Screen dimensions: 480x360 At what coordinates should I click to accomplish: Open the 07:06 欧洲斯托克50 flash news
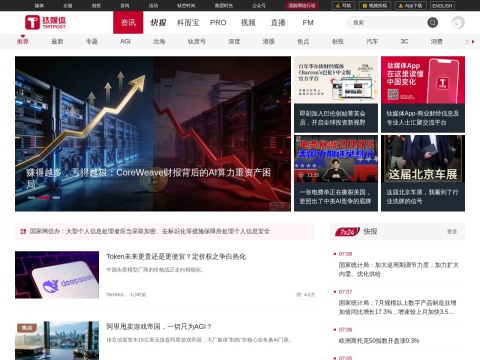[379, 341]
